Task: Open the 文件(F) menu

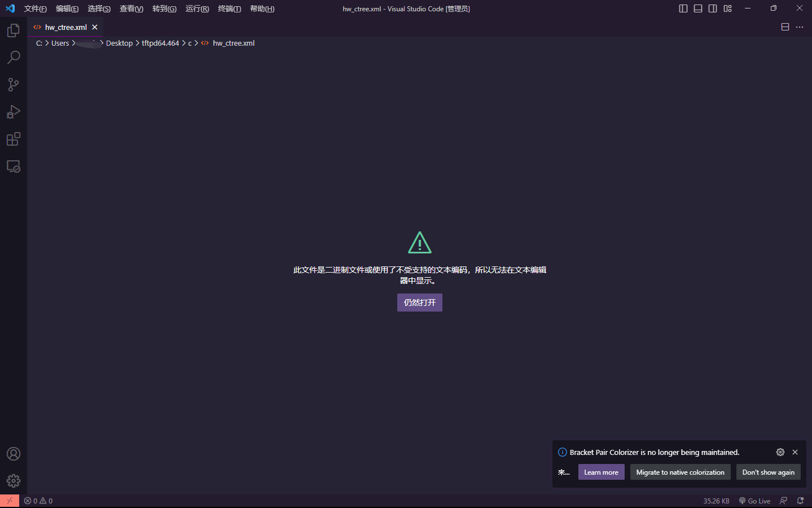Action: (x=36, y=8)
